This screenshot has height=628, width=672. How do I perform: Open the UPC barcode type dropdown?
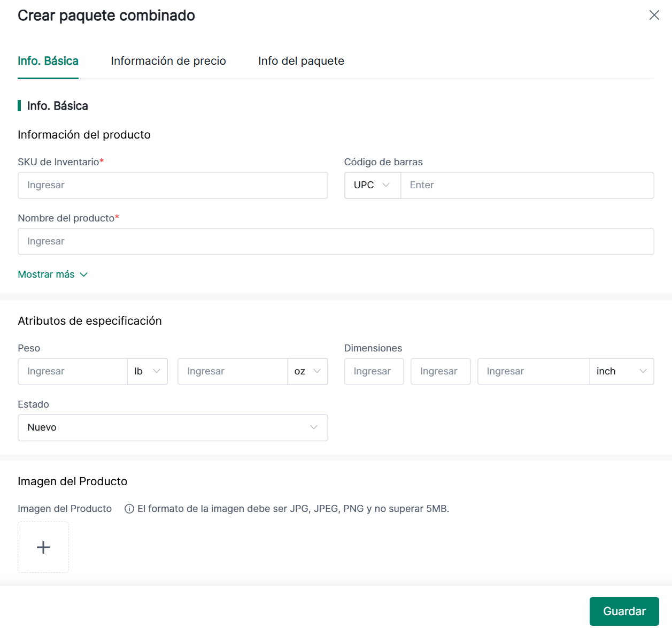[x=372, y=185]
